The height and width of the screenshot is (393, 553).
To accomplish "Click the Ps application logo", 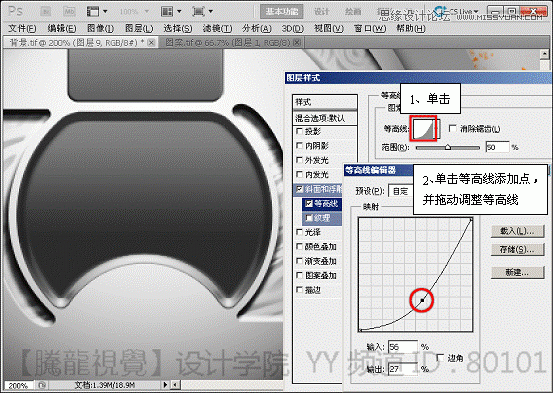I will pyautogui.click(x=16, y=11).
